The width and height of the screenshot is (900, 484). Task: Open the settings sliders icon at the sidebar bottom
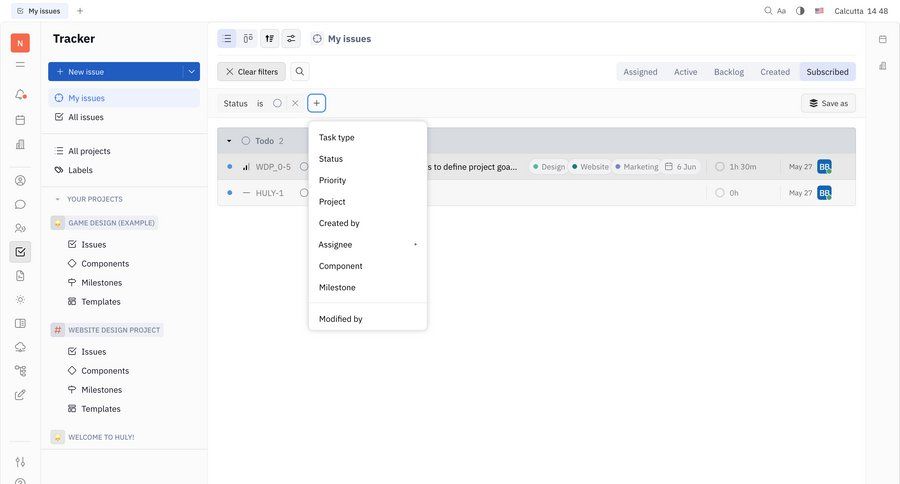[x=20, y=462]
